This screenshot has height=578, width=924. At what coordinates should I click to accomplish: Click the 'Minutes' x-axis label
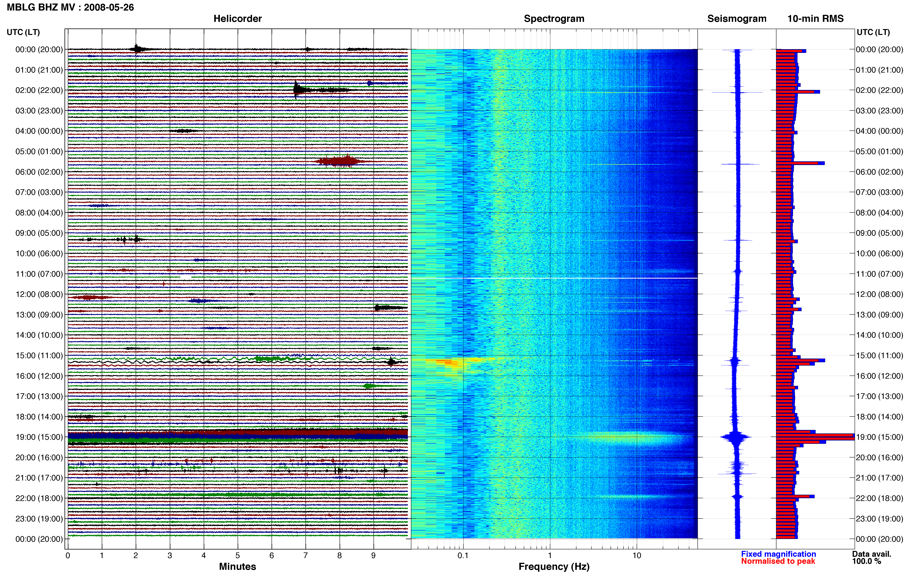click(238, 566)
